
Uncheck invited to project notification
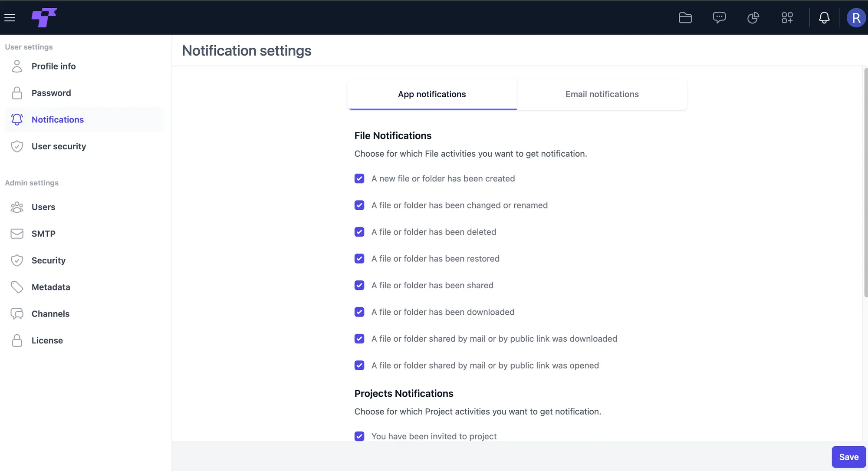coord(359,436)
